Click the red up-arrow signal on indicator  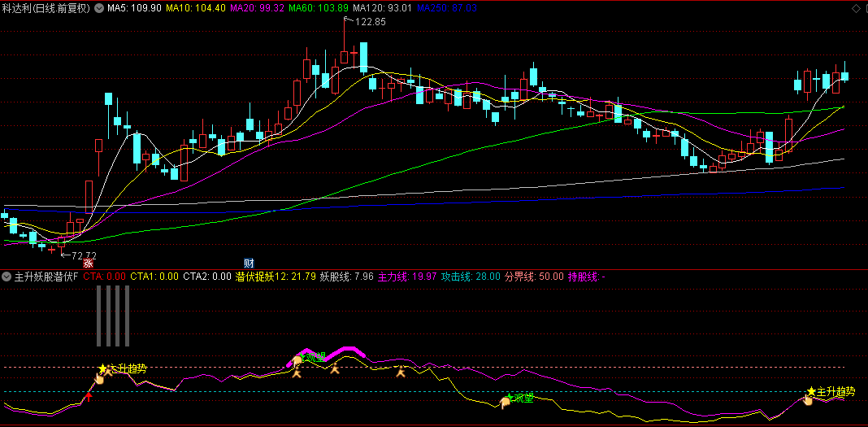[x=88, y=396]
